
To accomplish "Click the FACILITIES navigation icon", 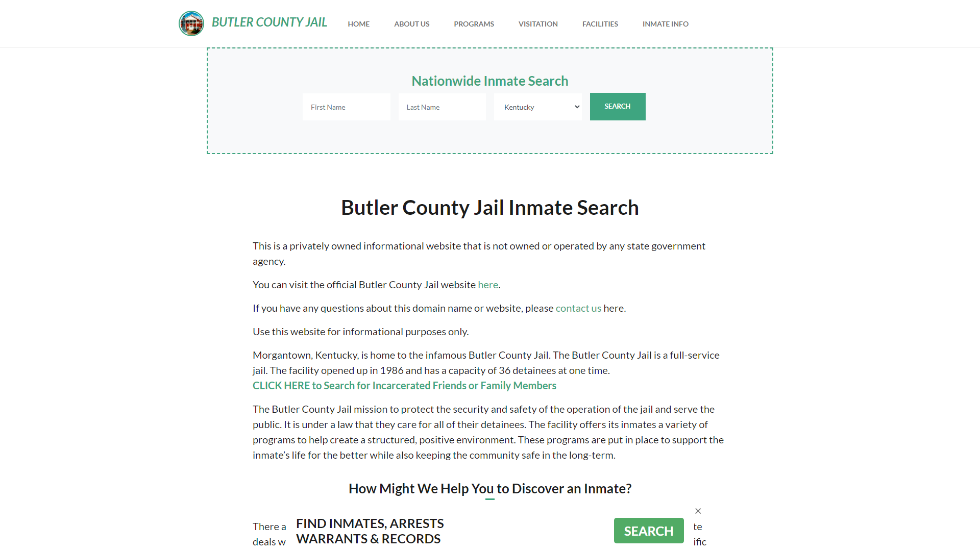I will [600, 23].
